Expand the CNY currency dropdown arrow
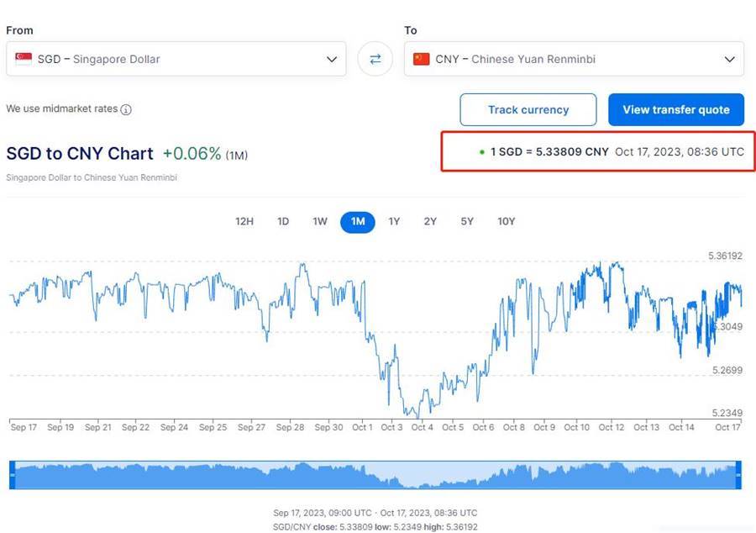This screenshot has height=533, width=756. coord(729,60)
